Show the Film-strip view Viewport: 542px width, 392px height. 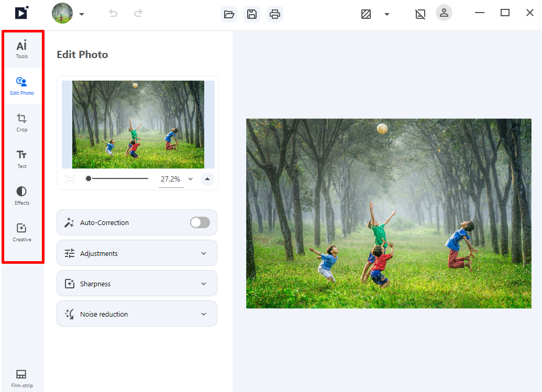click(x=22, y=378)
